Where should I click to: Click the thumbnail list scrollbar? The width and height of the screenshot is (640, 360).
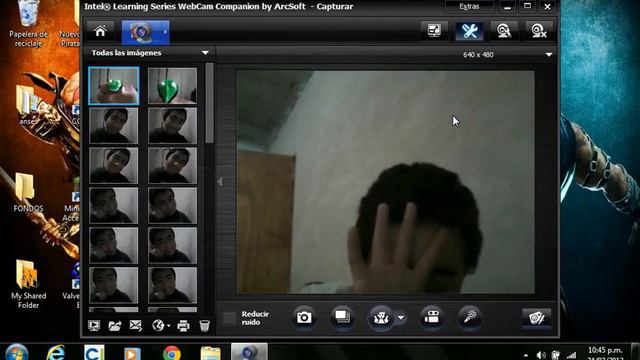(x=209, y=103)
